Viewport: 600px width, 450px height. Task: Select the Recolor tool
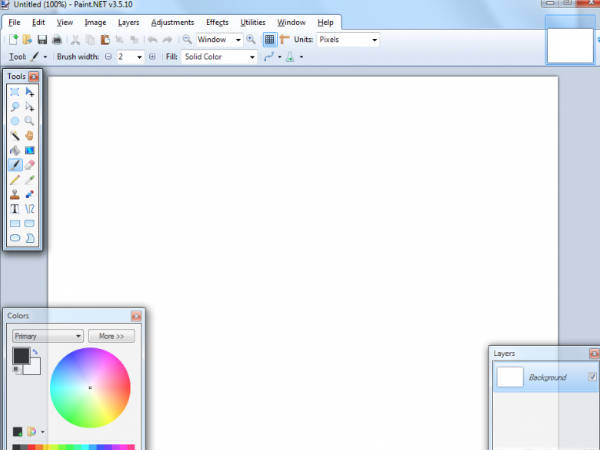[29, 194]
